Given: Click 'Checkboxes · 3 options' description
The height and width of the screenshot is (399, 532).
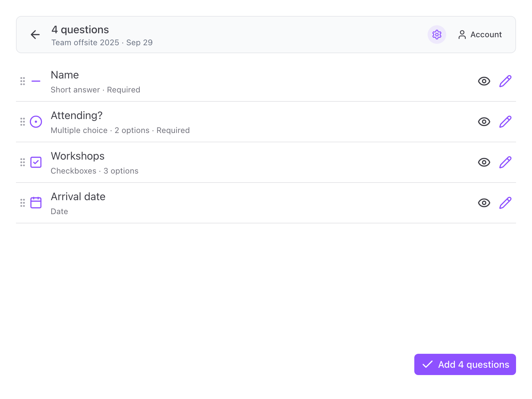Looking at the screenshot, I should [95, 171].
